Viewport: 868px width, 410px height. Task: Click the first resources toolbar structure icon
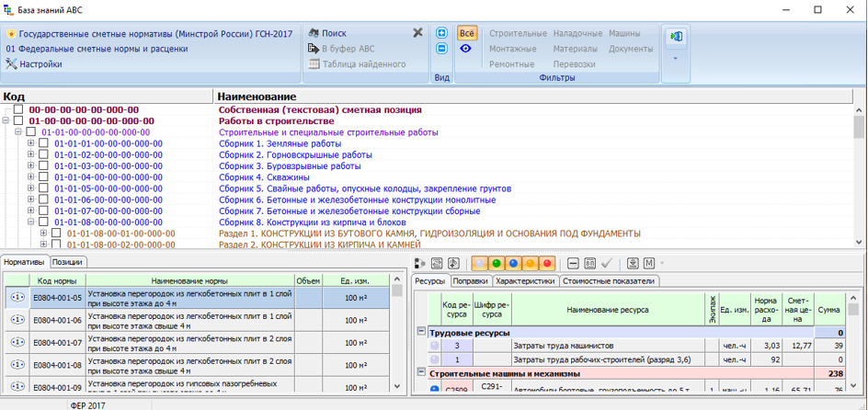tap(420, 263)
